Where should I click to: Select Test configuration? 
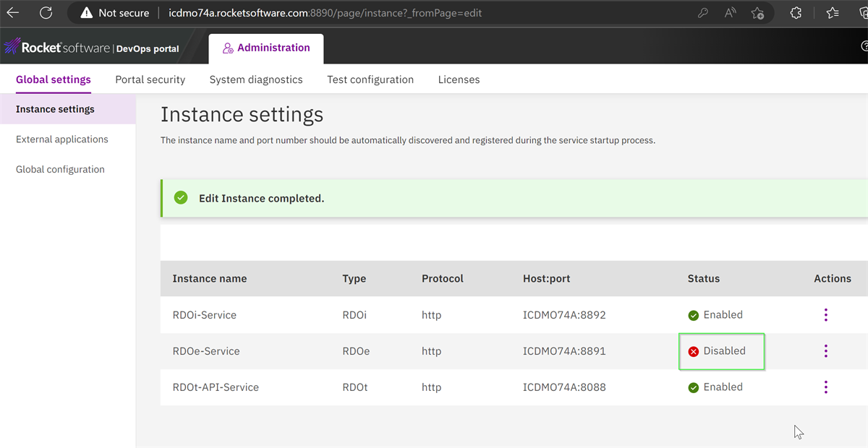click(x=370, y=79)
